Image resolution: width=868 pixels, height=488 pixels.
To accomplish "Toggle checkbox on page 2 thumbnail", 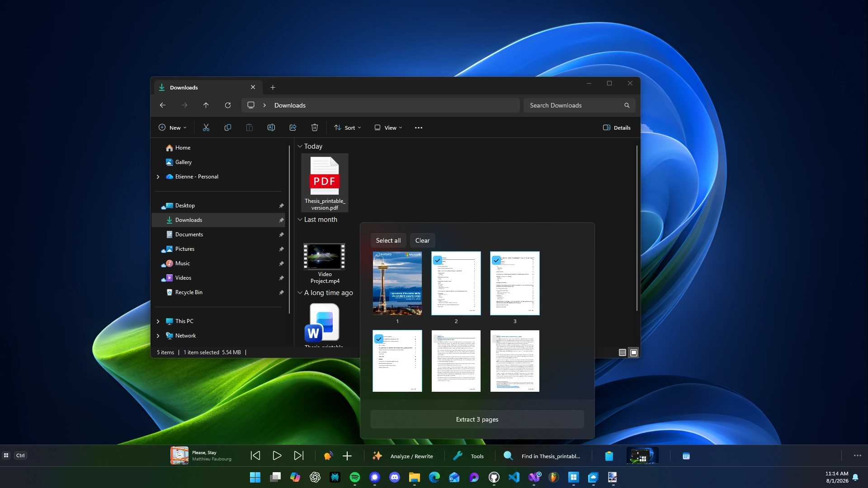I will click(438, 260).
